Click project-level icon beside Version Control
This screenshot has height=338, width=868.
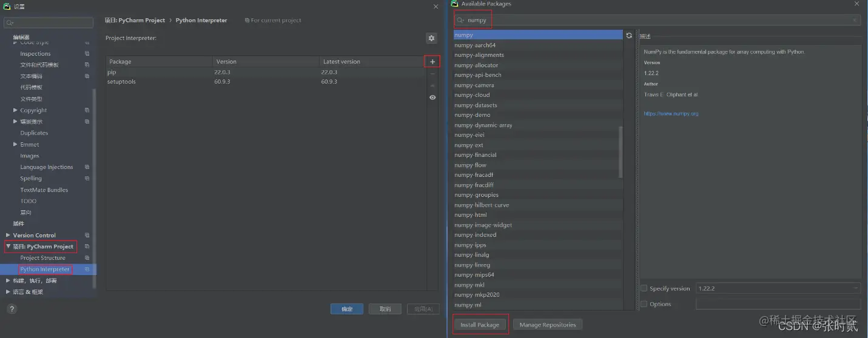point(87,235)
